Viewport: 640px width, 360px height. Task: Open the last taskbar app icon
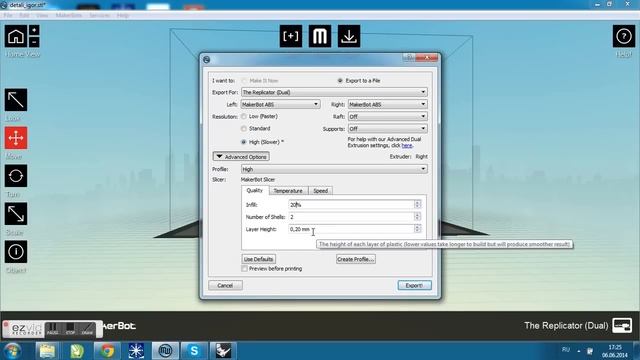(223, 351)
